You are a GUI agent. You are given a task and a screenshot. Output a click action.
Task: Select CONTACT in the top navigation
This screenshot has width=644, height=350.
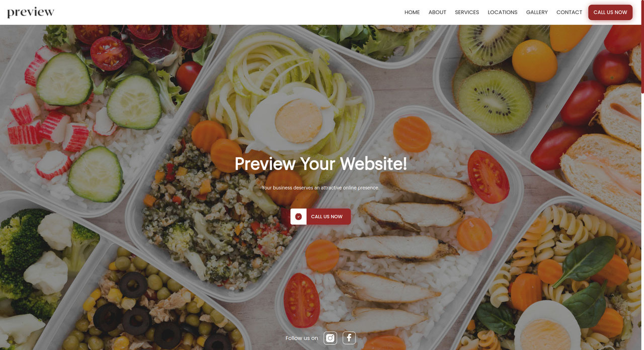569,12
